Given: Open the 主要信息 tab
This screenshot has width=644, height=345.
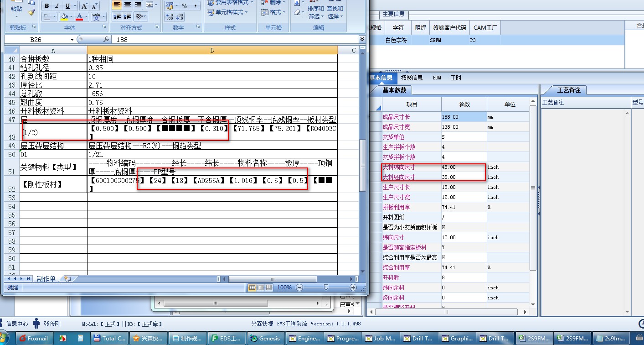Looking at the screenshot, I should pos(393,14).
